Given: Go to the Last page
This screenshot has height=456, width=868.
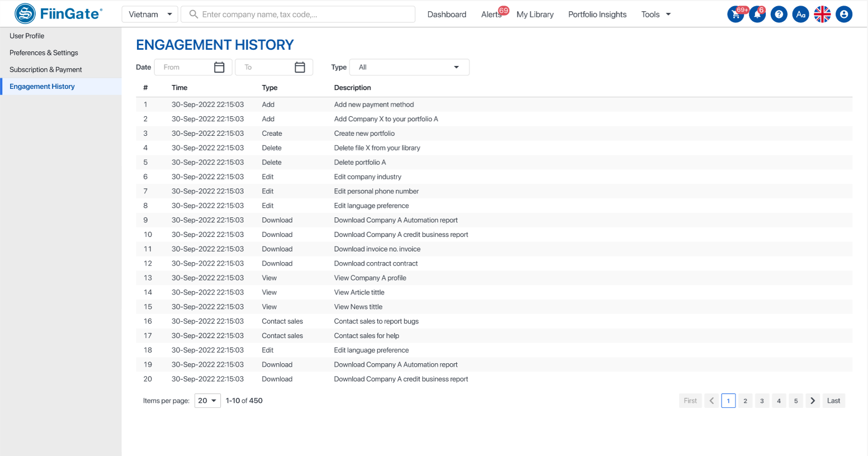Looking at the screenshot, I should coord(833,401).
